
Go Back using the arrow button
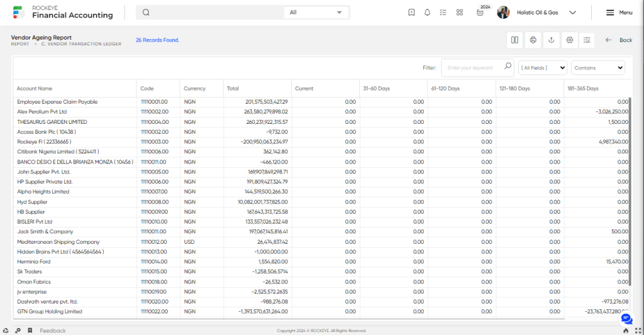pyautogui.click(x=619, y=40)
